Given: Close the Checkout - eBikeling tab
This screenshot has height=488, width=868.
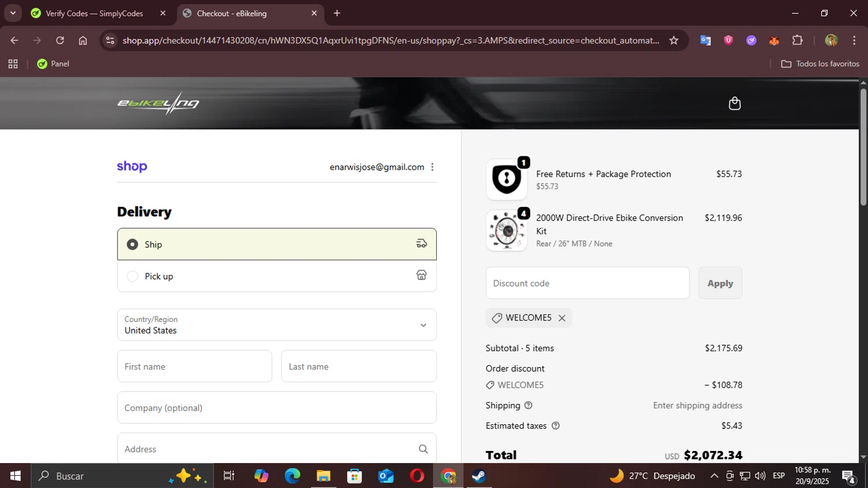Looking at the screenshot, I should point(314,13).
